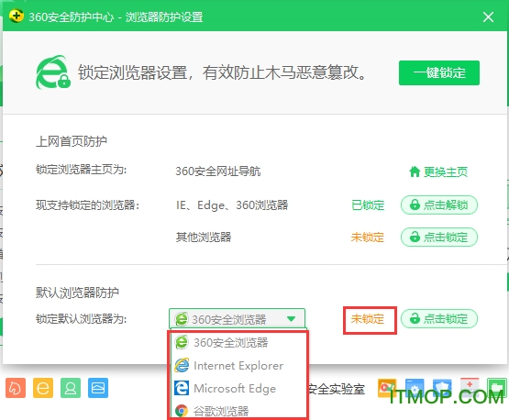Viewport: 509px width, 420px height.
Task: Click 点击锁定 for 其他浏览器 row
Action: [x=439, y=237]
